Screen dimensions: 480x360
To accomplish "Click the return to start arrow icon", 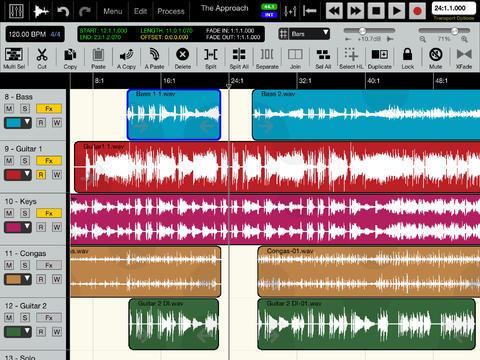I will tap(310, 11).
